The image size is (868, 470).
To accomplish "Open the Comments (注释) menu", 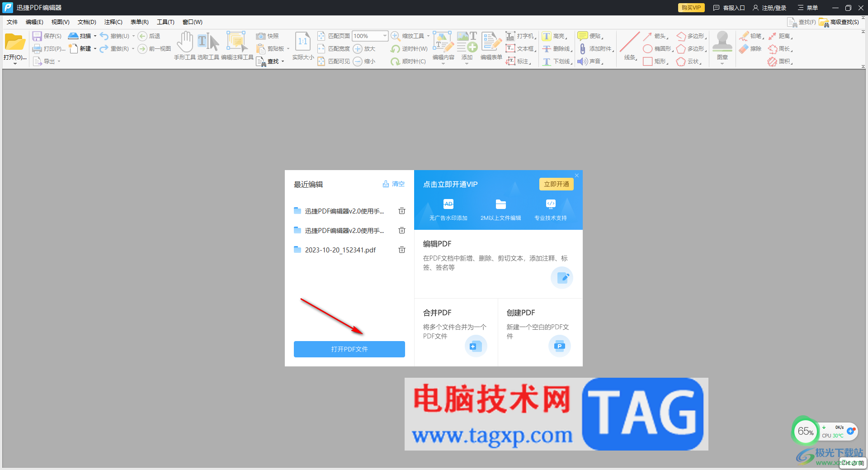I will click(113, 22).
